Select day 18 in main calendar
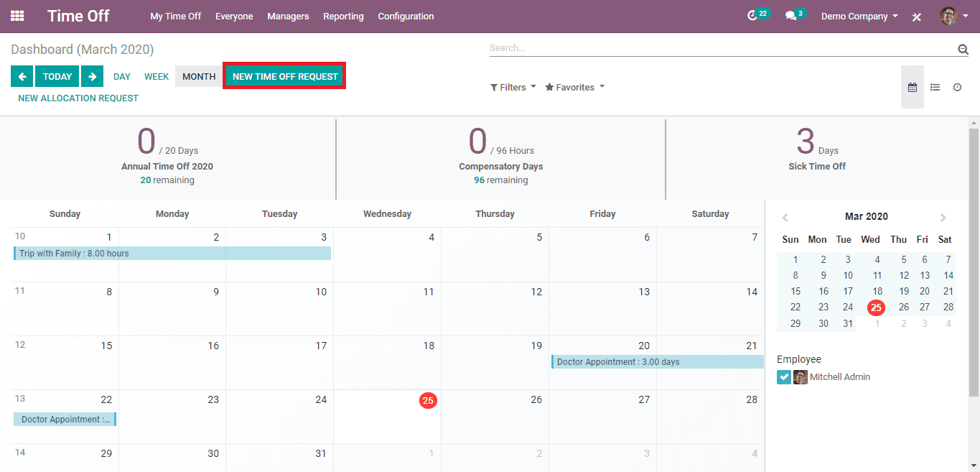Screen dimensions: 980x472 click(x=429, y=346)
